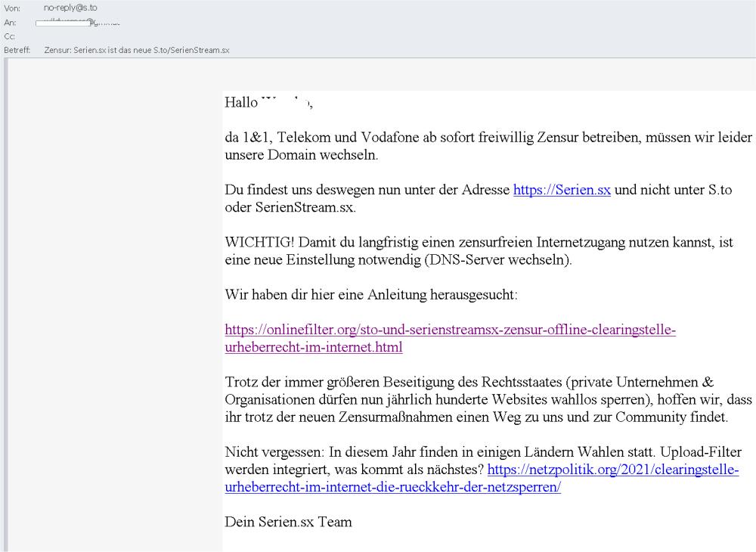Screen dimensions: 756x552
Task: Click the sender address no-reply@s.to
Action: [x=70, y=8]
